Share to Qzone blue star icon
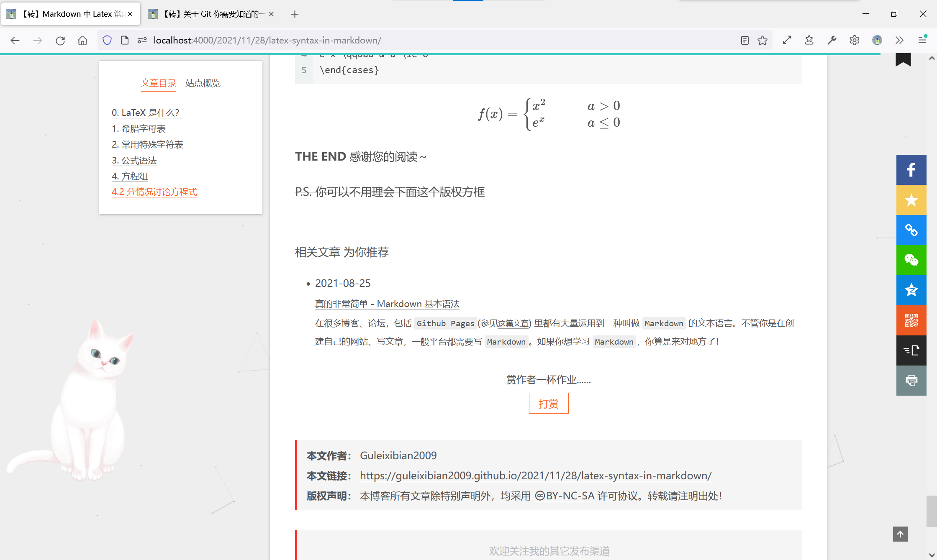This screenshot has width=937, height=560. [911, 290]
